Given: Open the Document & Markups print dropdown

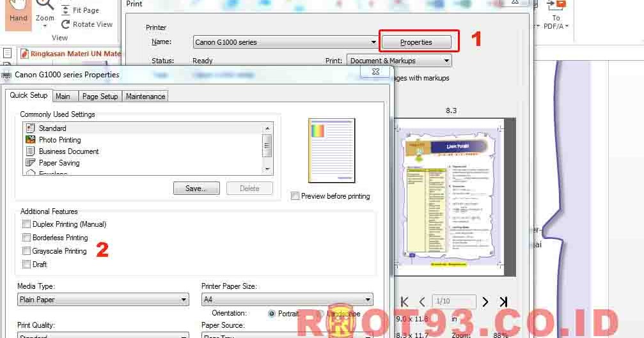Looking at the screenshot, I should (x=399, y=61).
